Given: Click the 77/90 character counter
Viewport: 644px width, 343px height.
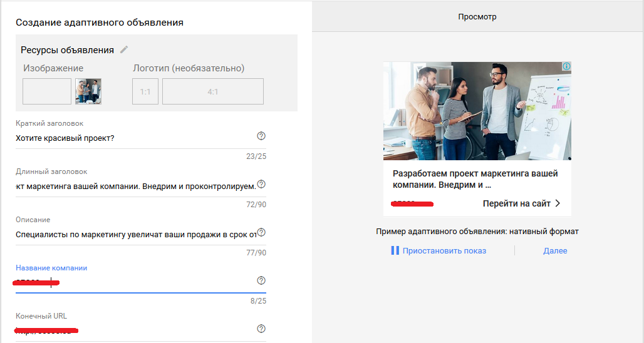Looking at the screenshot, I should pyautogui.click(x=256, y=253).
